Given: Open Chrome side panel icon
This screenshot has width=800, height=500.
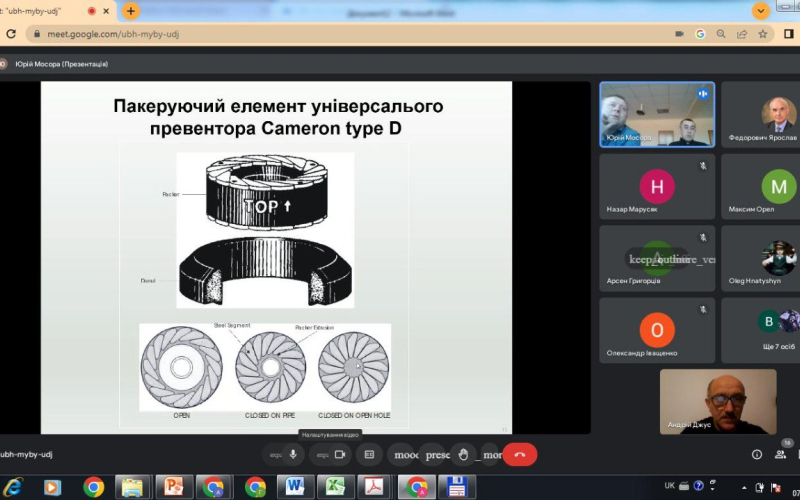Looking at the screenshot, I should pos(788,34).
